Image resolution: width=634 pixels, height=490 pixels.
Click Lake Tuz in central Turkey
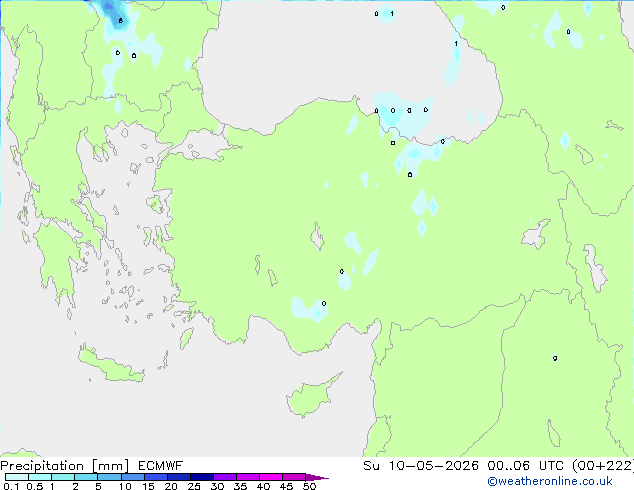pyautogui.click(x=317, y=237)
